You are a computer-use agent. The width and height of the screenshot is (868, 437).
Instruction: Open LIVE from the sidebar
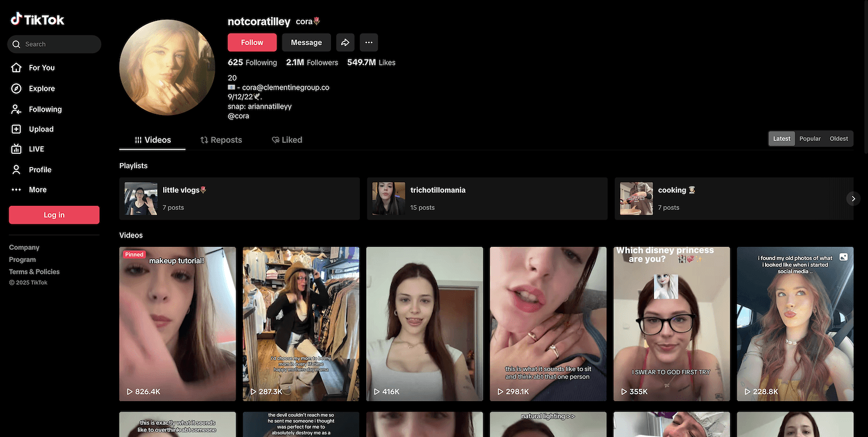(x=36, y=149)
